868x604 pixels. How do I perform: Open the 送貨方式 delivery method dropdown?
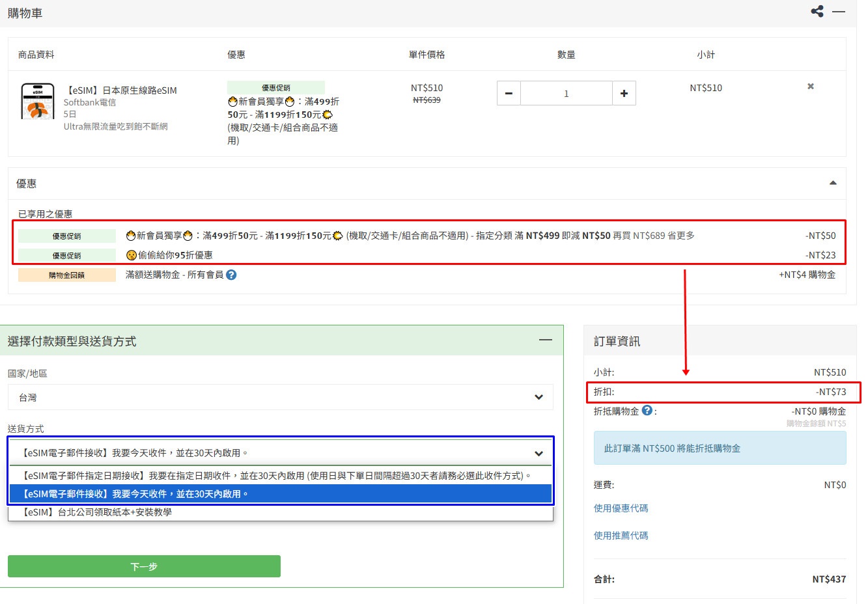[x=280, y=453]
